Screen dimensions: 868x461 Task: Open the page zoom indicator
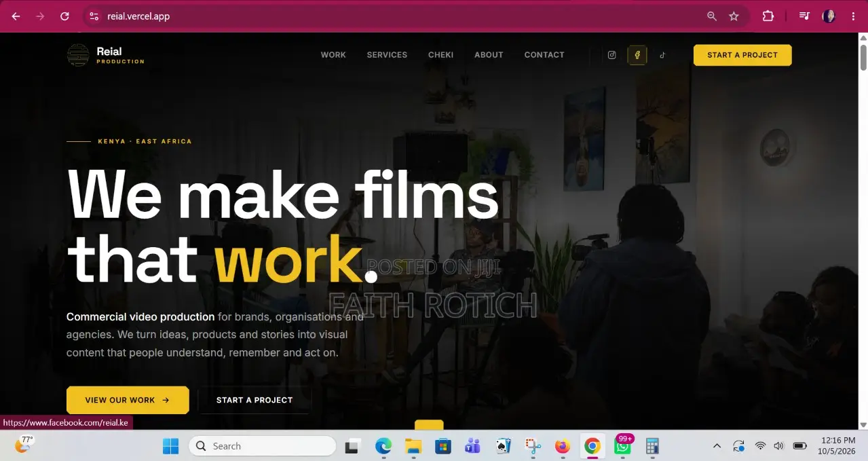(712, 16)
